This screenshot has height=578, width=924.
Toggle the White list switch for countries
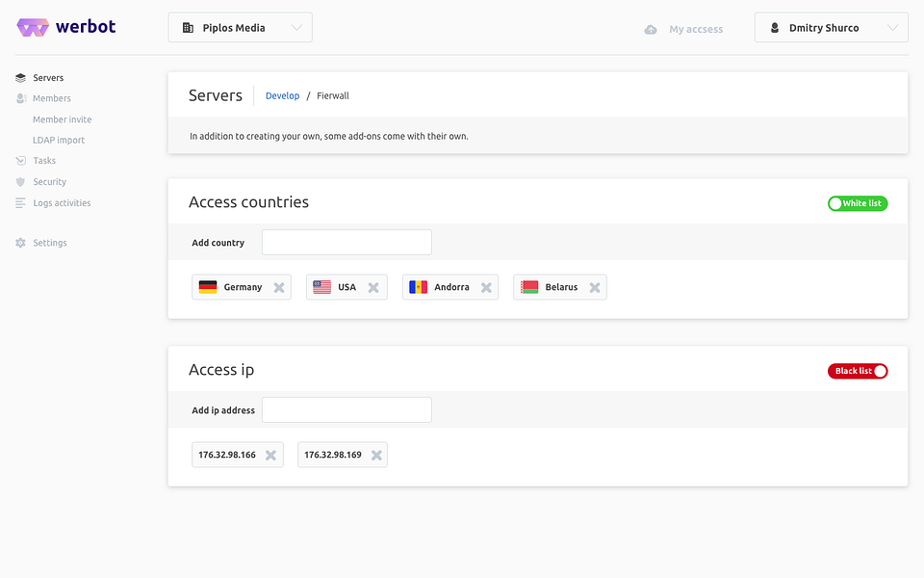coord(858,203)
